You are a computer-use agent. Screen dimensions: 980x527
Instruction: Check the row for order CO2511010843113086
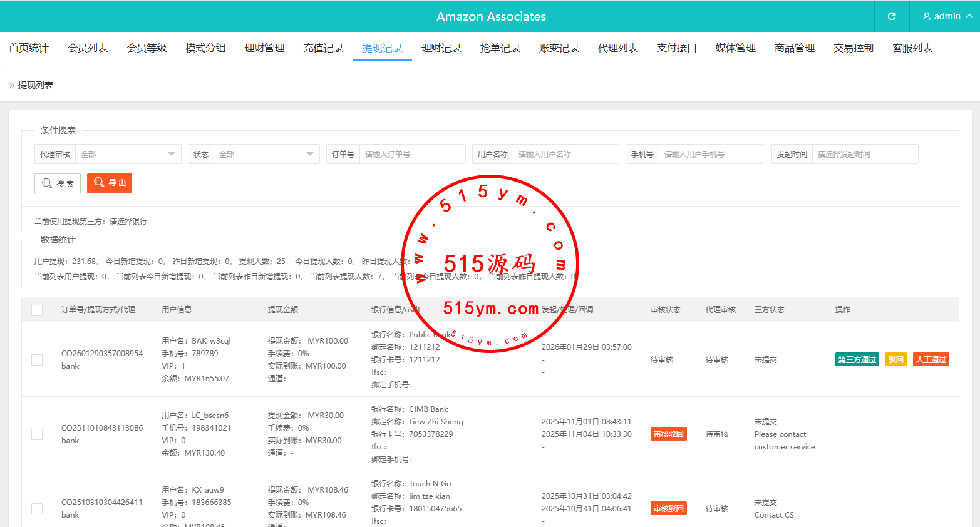coord(37,434)
